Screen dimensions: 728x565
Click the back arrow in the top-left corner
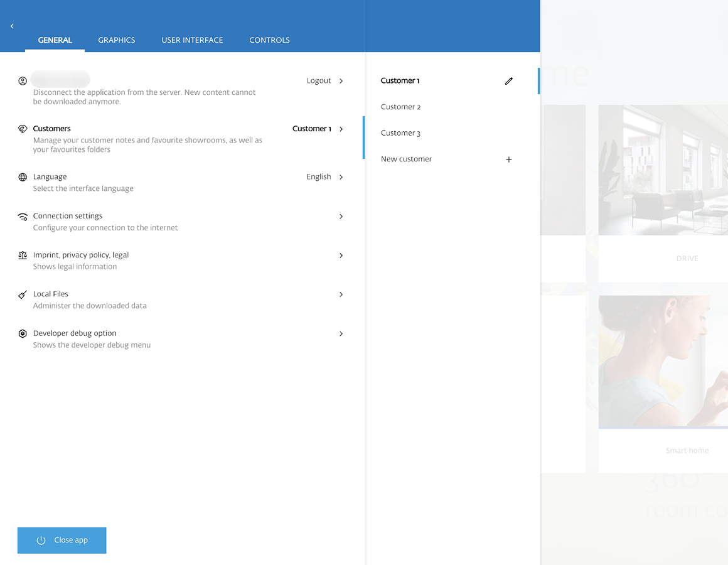click(x=12, y=26)
